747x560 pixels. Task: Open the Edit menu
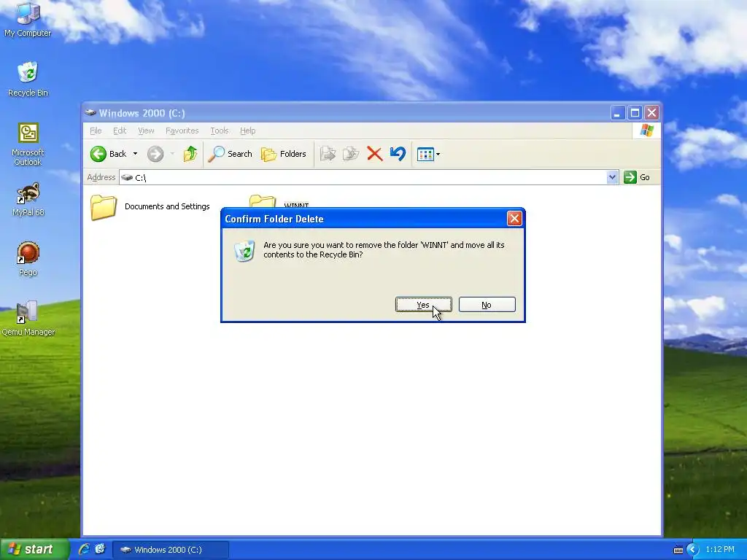120,131
